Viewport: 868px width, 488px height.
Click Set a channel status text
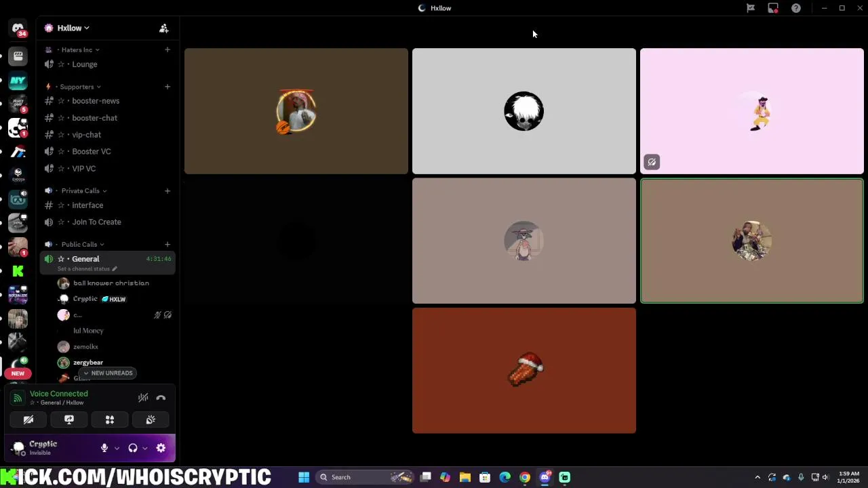83,269
